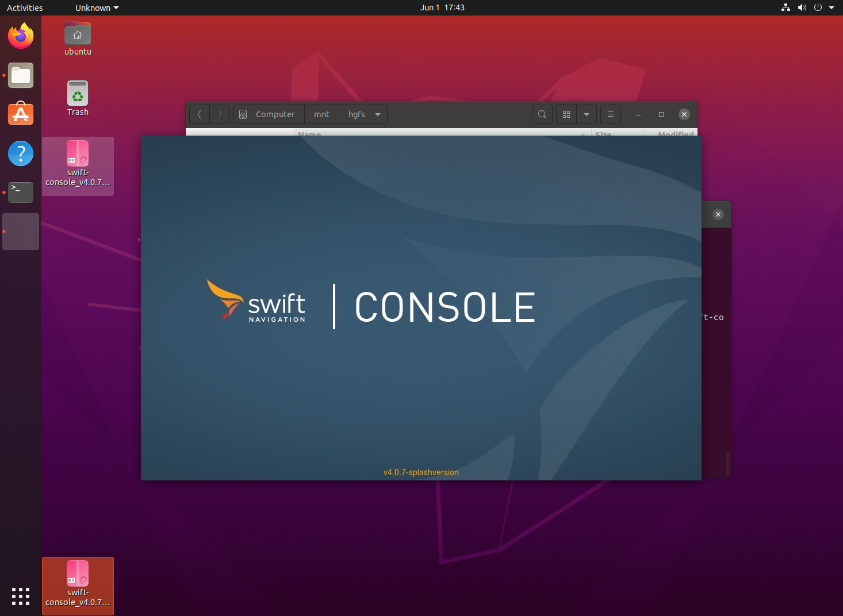The height and width of the screenshot is (616, 843).
Task: Click the Swift Navigation logo
Action: coord(256,301)
